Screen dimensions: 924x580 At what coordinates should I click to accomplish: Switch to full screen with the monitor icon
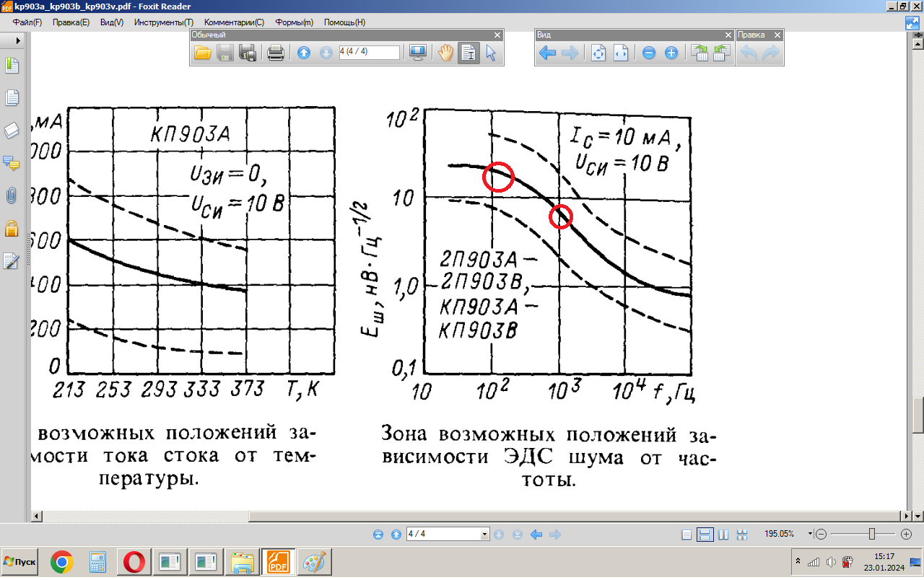[x=419, y=53]
